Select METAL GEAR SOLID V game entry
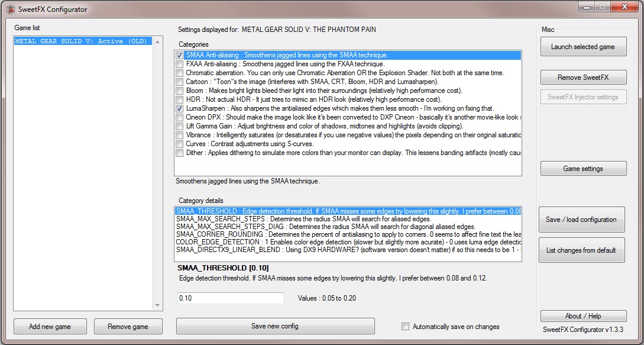 [x=83, y=41]
